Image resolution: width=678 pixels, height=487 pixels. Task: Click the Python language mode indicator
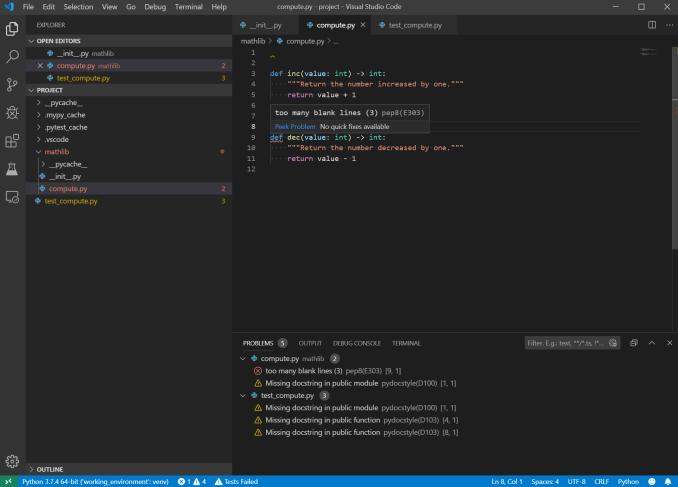628,481
